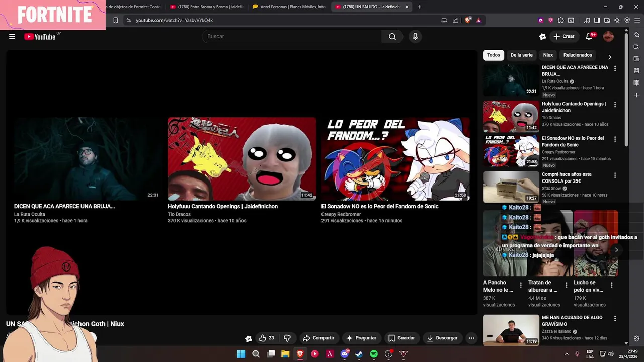Open File Explorer from the taskbar
The width and height of the screenshot is (644, 362).
coord(285,354)
